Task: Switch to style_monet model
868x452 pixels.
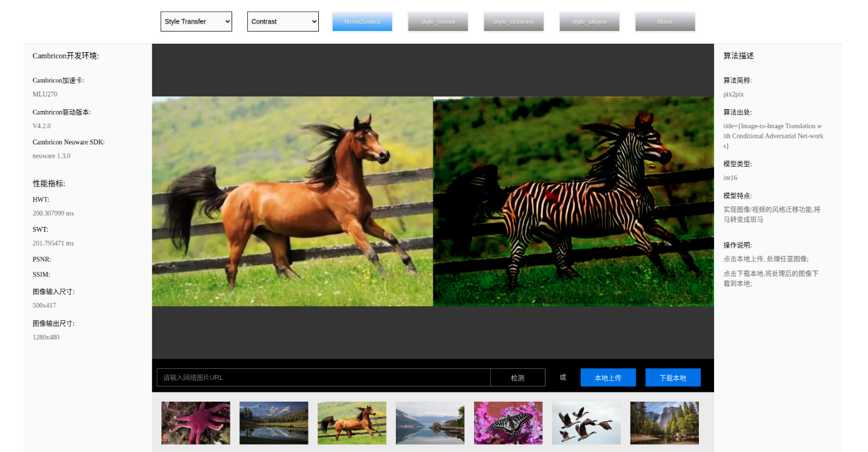Action: 438,21
